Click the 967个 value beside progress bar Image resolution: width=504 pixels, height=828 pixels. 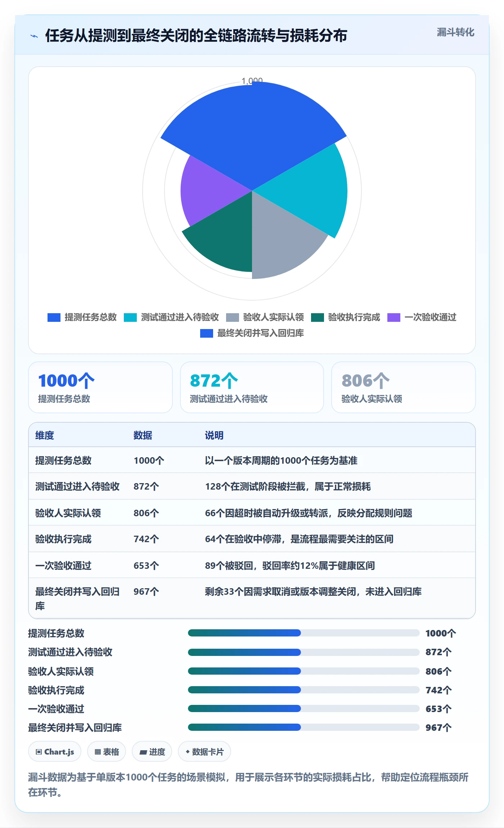pos(438,728)
